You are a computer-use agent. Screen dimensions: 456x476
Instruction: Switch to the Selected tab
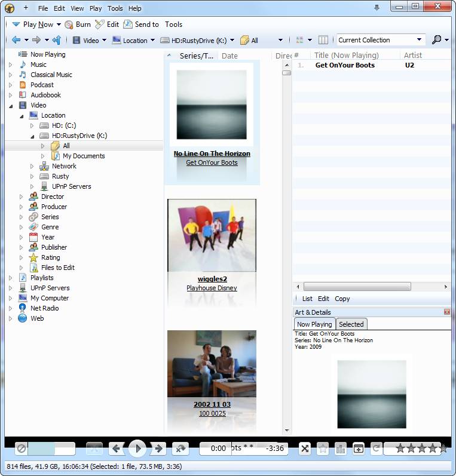click(x=351, y=324)
